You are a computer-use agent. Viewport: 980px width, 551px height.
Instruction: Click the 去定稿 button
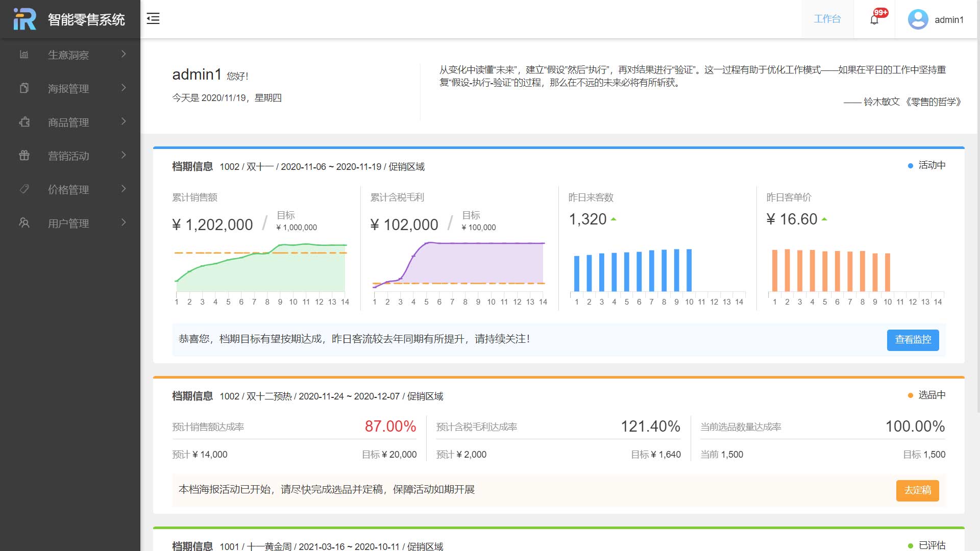tap(917, 490)
